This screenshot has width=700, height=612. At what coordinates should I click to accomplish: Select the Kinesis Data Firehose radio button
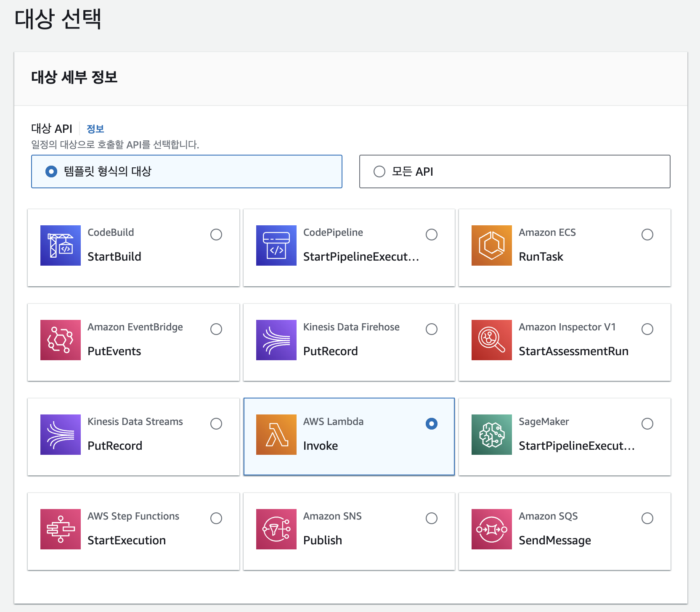(x=432, y=329)
